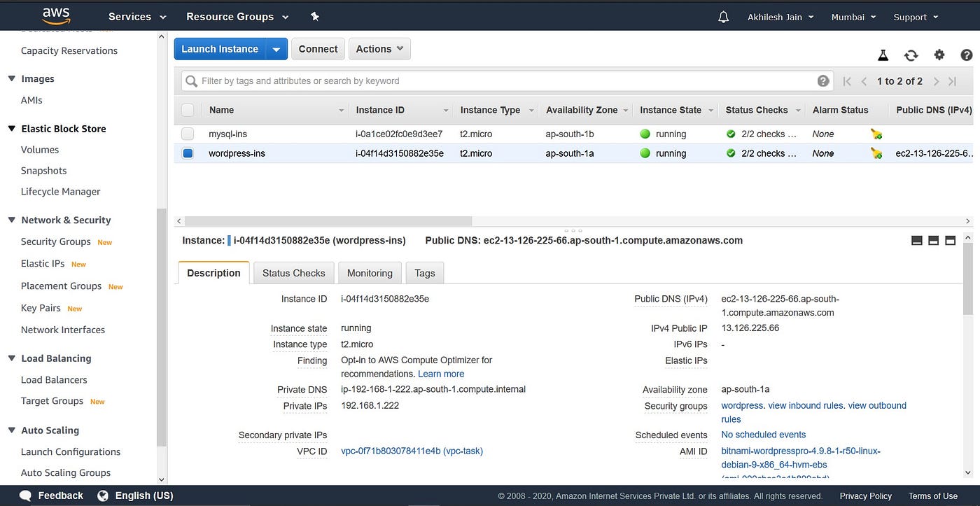Click the Launch Instance button
Image resolution: width=980 pixels, height=506 pixels.
click(220, 49)
